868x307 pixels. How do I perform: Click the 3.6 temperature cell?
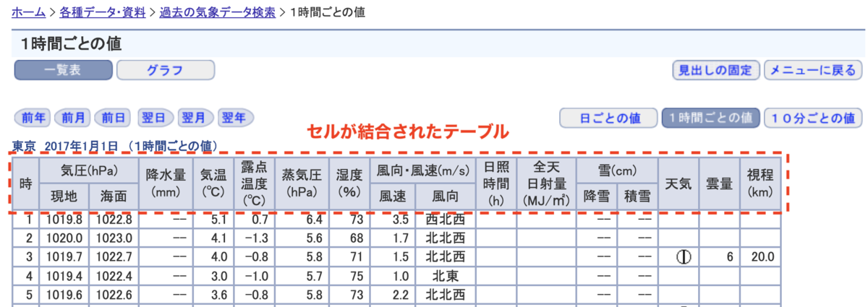(213, 294)
